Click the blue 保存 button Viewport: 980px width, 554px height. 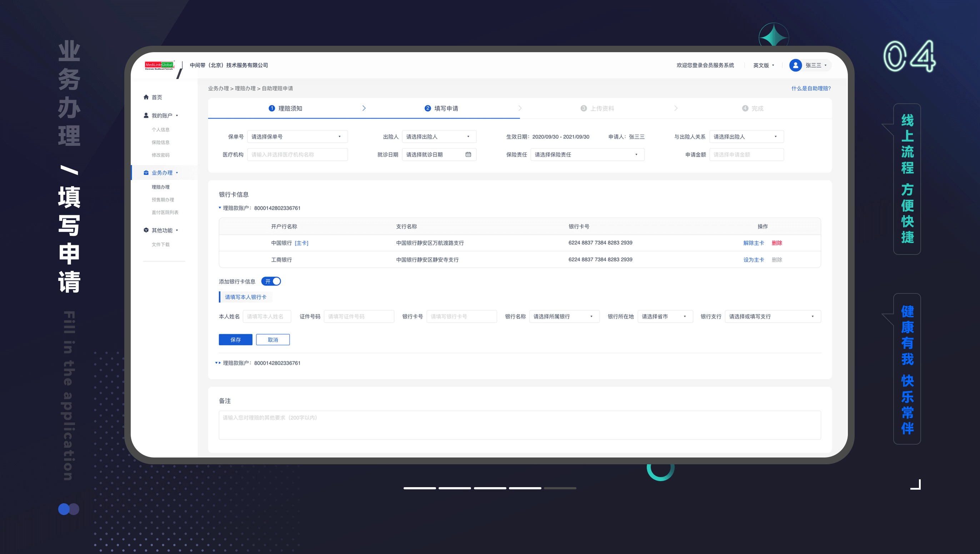click(x=235, y=340)
